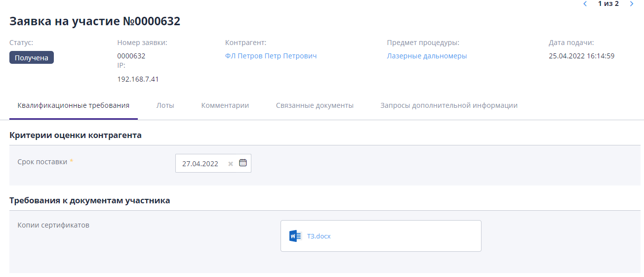Click the Получена status badge

tap(32, 58)
